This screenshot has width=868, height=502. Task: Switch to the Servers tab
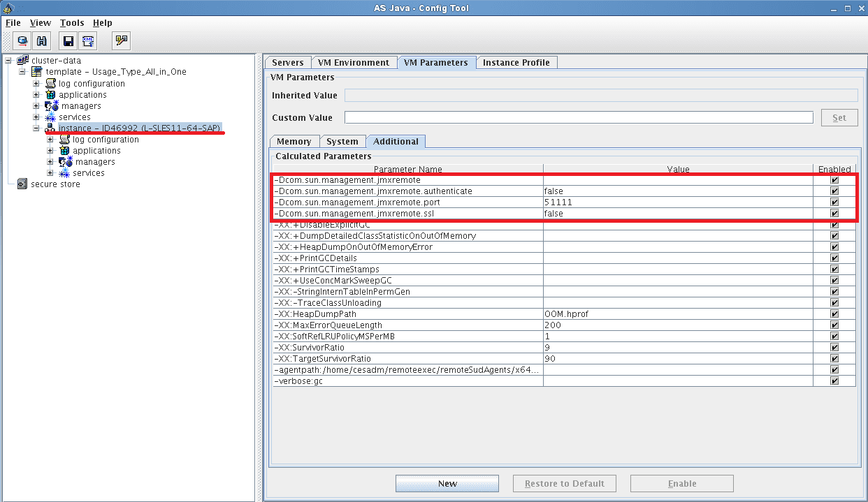click(288, 63)
